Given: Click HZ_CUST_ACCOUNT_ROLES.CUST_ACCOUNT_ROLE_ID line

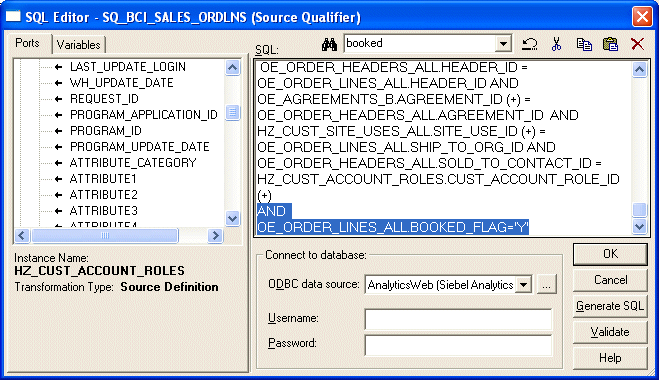Looking at the screenshot, I should [x=438, y=179].
